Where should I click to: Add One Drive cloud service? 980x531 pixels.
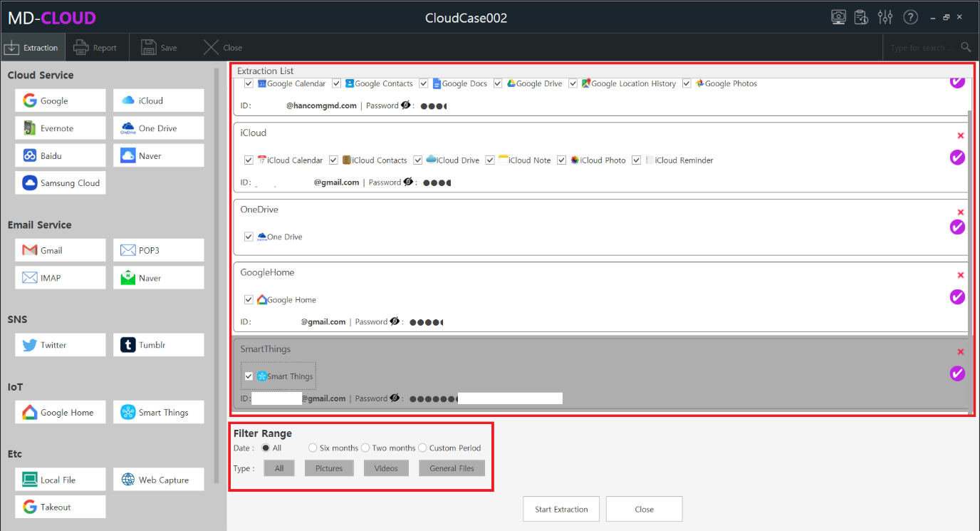tap(158, 128)
